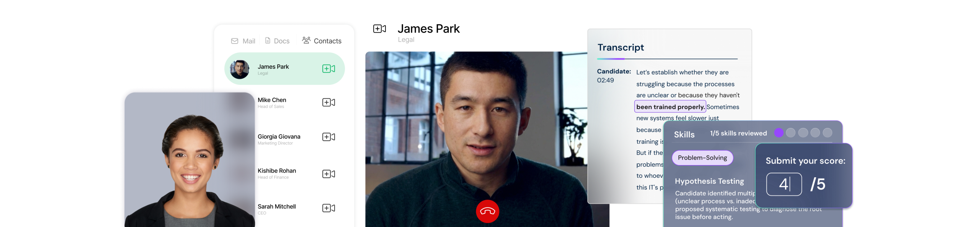This screenshot has height=227, width=980.
Task: Click highlighted phrase "been trained properly."
Action: point(670,107)
